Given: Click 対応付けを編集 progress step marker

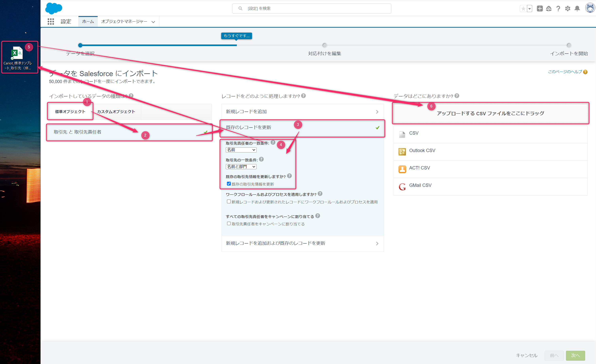Looking at the screenshot, I should coord(325,45).
